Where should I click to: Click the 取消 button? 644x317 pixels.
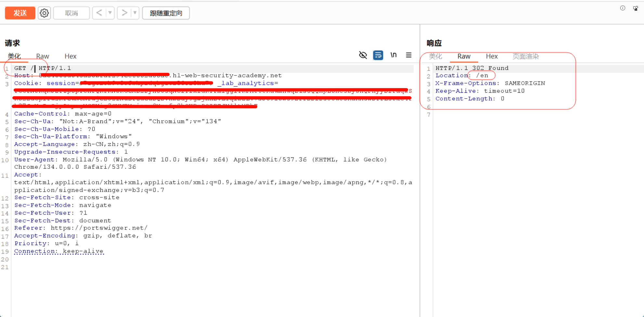[71, 13]
